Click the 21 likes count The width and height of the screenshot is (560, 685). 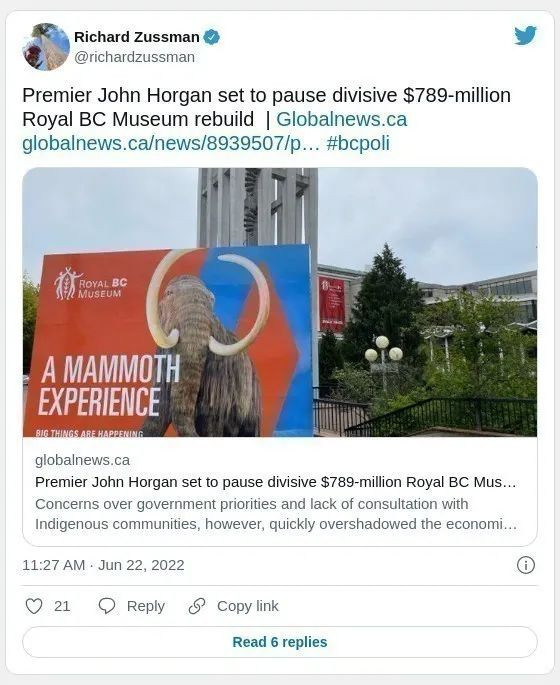(x=62, y=606)
